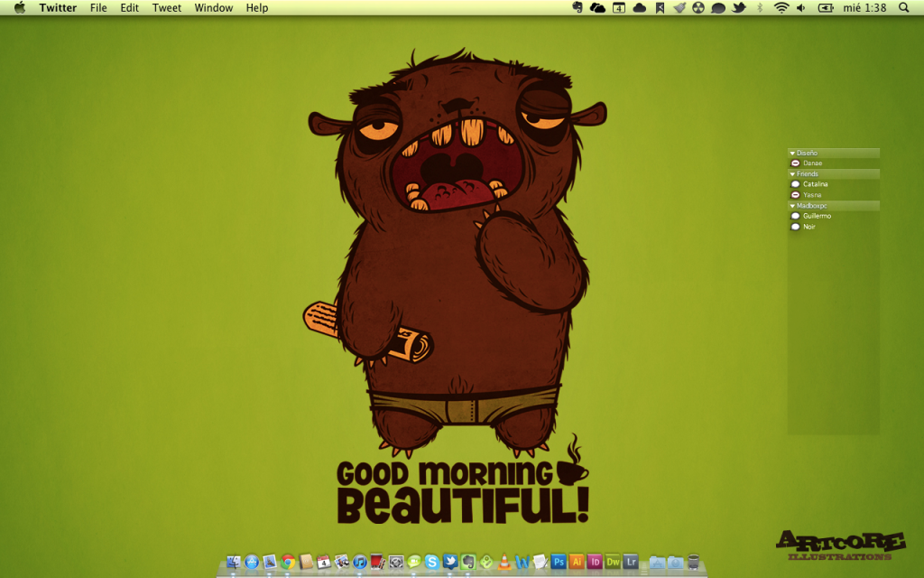This screenshot has height=578, width=924.
Task: Open Finder from the Dock
Action: tap(234, 562)
